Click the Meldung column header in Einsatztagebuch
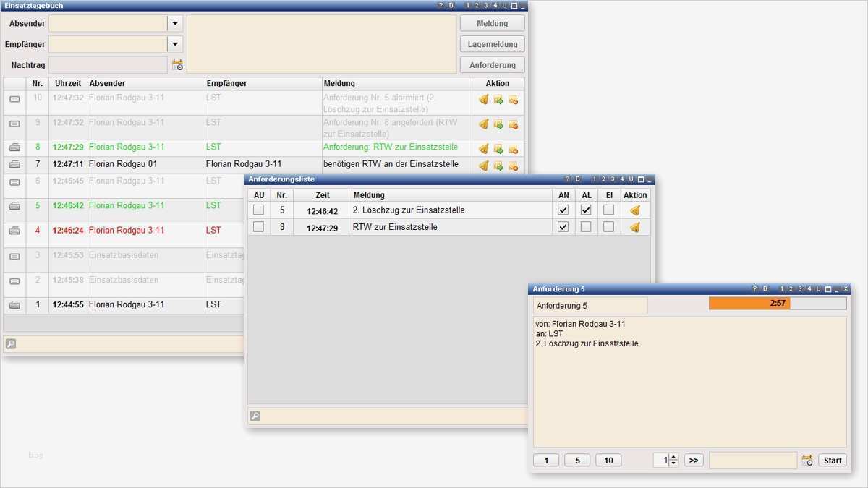The width and height of the screenshot is (868, 488). pos(397,83)
